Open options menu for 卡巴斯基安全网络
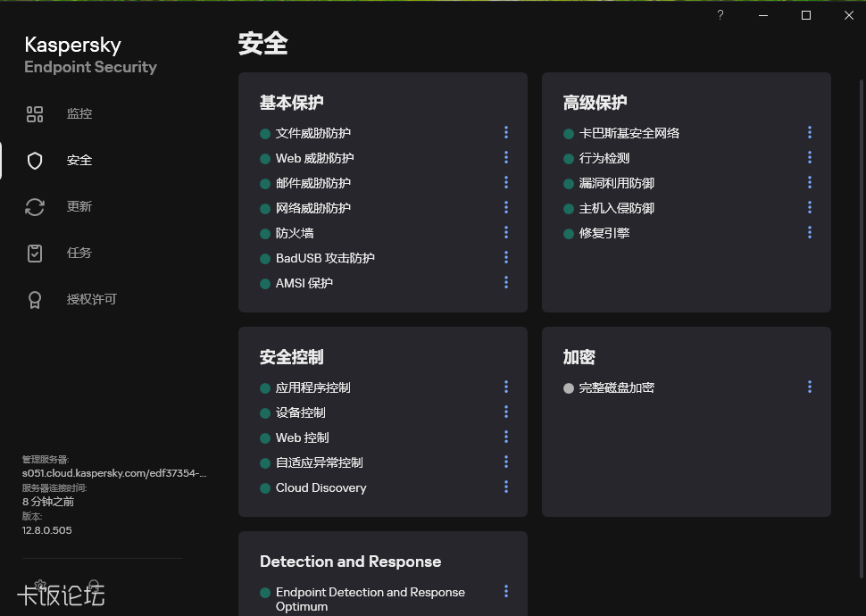 (810, 132)
